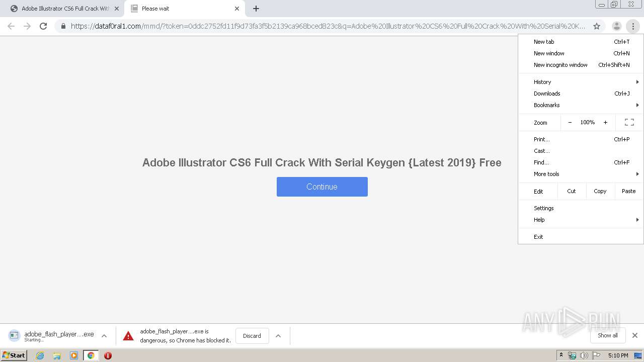The height and width of the screenshot is (362, 644).
Task: Click the padlock site info icon
Action: [63, 26]
